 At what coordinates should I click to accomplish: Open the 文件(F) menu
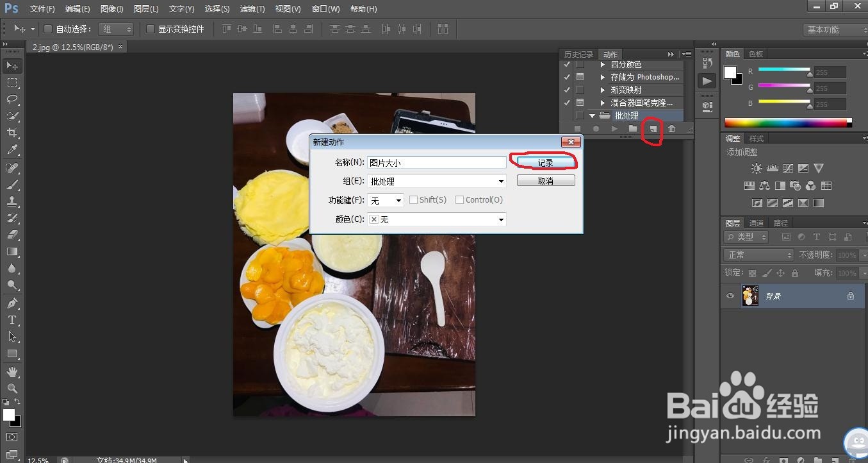click(x=42, y=9)
